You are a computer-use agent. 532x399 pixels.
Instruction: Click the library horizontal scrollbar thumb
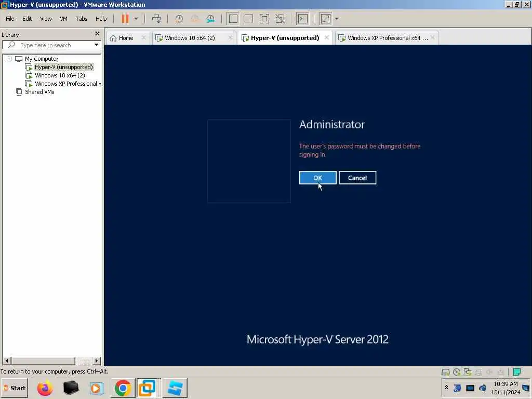pyautogui.click(x=43, y=361)
